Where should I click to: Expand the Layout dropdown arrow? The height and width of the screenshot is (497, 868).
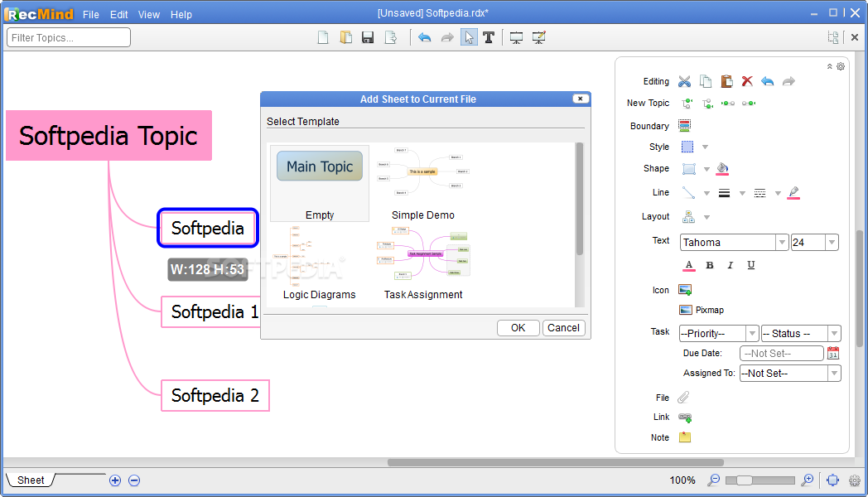pyautogui.click(x=707, y=217)
